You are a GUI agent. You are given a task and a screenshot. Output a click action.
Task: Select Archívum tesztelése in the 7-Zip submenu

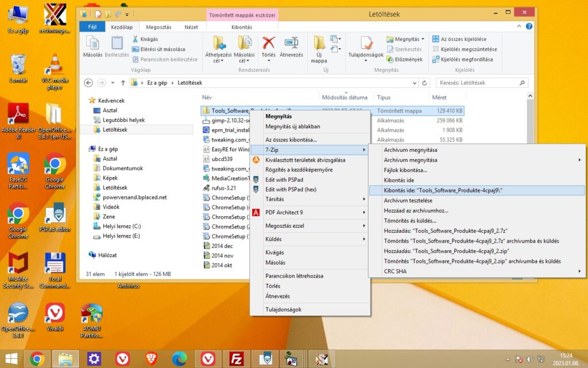coord(477,201)
